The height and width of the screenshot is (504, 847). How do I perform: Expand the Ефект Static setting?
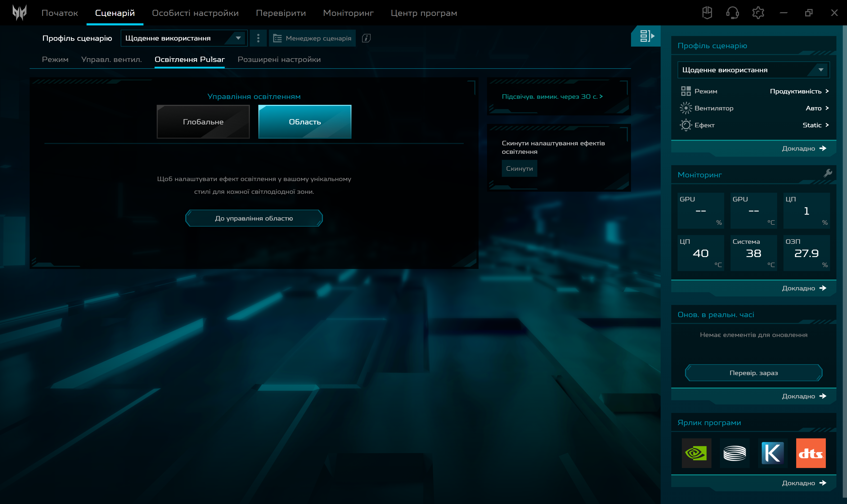tap(816, 125)
